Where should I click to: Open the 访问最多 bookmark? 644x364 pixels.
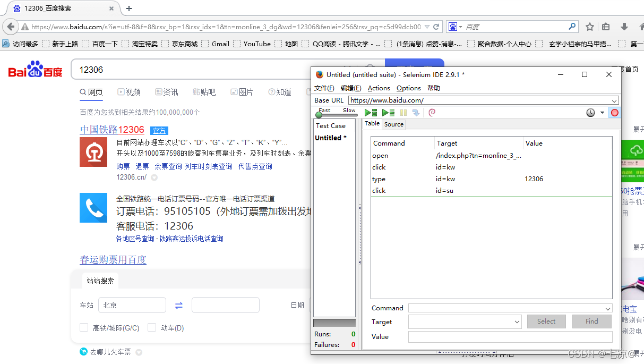coord(20,44)
